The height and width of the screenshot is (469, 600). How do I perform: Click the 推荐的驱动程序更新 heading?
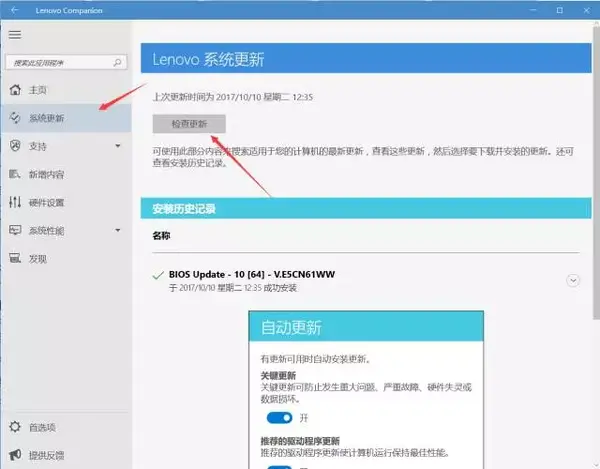(x=300, y=441)
